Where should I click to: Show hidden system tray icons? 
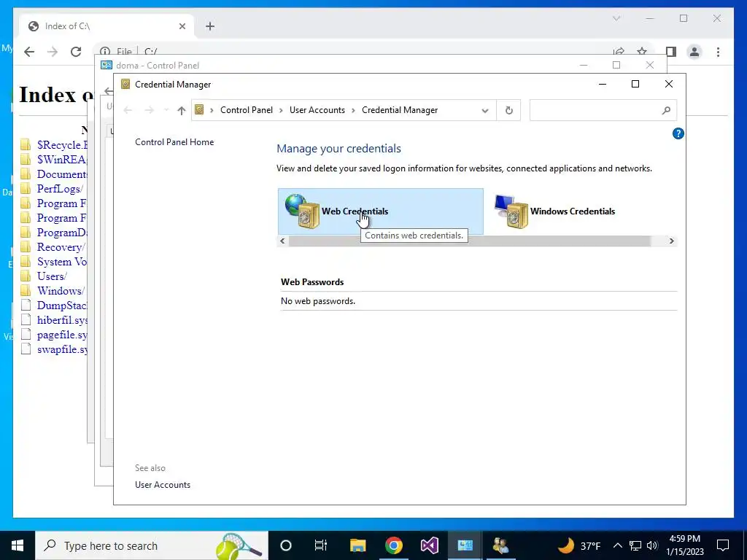coord(617,545)
